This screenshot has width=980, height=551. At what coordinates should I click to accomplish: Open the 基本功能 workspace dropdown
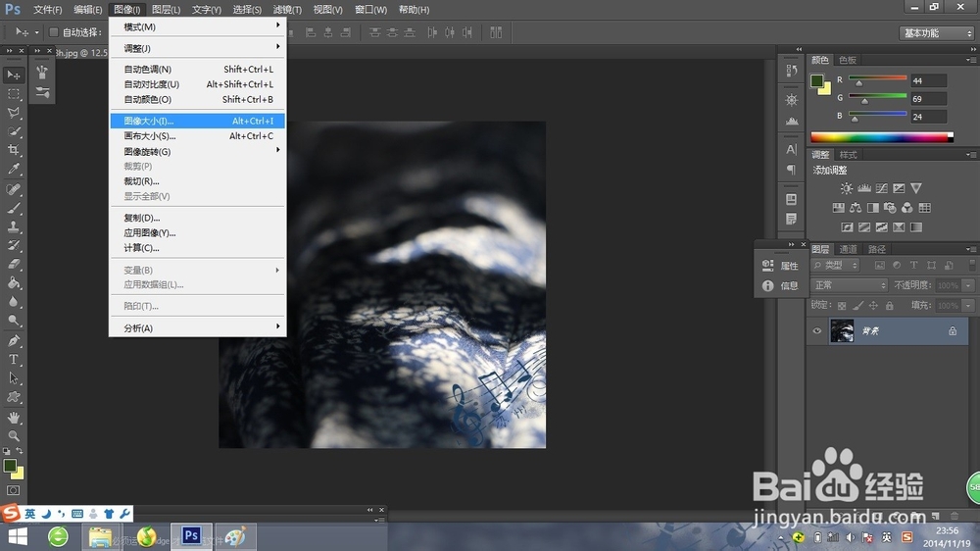click(937, 33)
